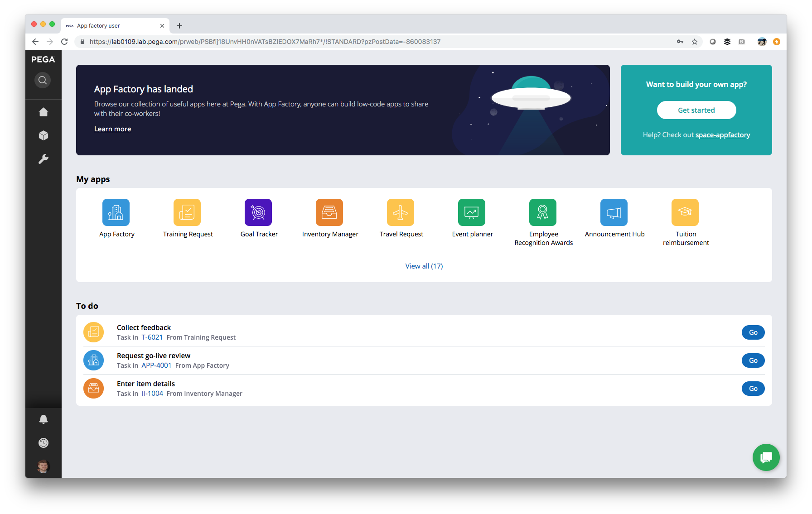Click the Enter item details title
812x514 pixels.
[x=146, y=384]
